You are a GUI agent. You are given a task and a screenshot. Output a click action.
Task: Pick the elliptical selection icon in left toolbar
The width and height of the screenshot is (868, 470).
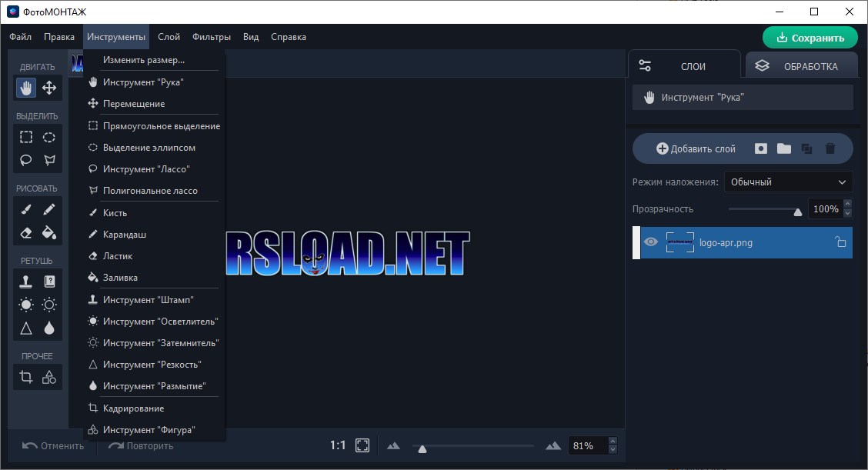pyautogui.click(x=49, y=137)
